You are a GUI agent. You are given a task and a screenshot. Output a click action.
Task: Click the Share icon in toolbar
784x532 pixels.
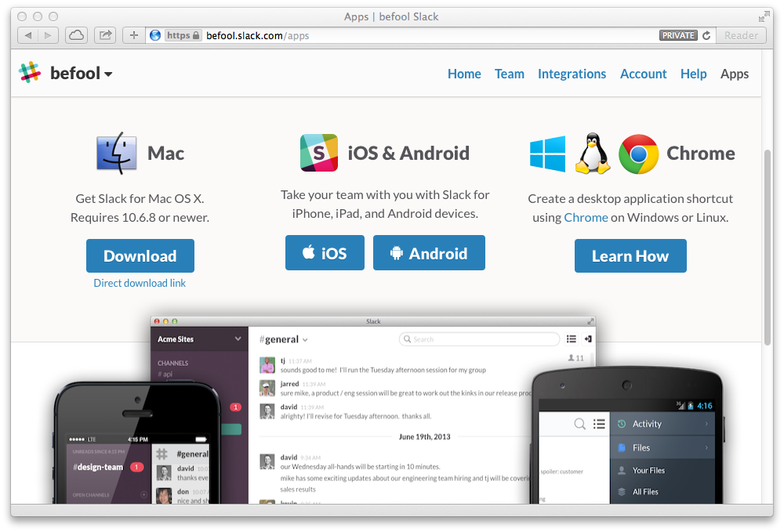coord(105,35)
